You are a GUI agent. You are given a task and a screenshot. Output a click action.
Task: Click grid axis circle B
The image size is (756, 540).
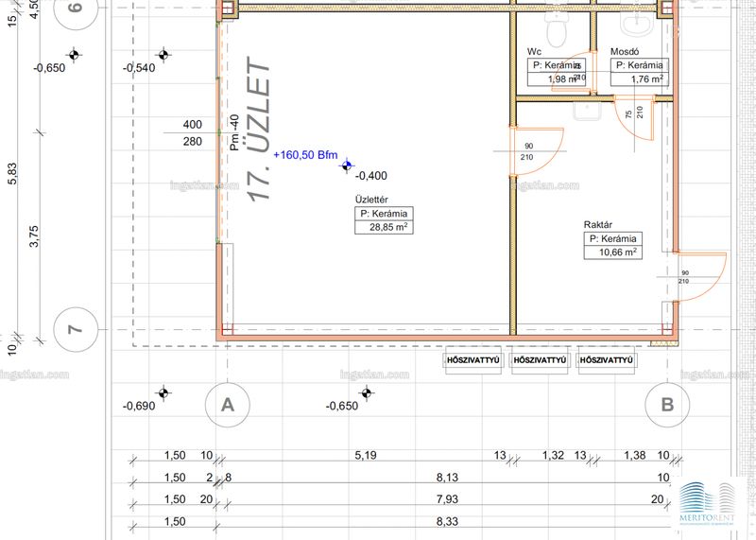pyautogui.click(x=667, y=405)
